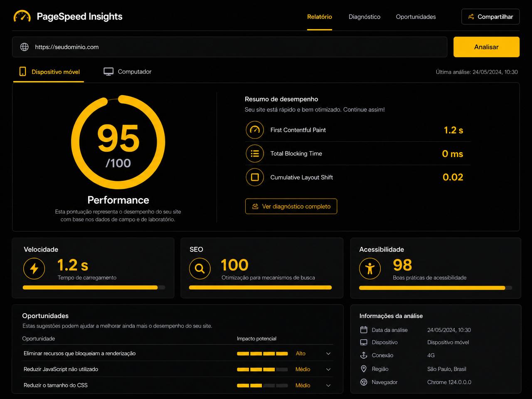Click the Velocidade progress bar
The height and width of the screenshot is (399, 532).
pyautogui.click(x=94, y=287)
